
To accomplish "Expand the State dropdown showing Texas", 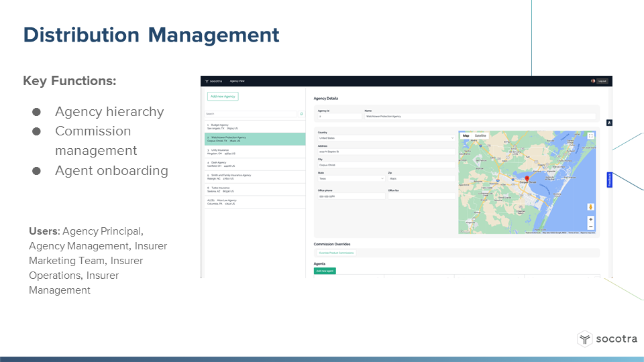I will pyautogui.click(x=351, y=178).
